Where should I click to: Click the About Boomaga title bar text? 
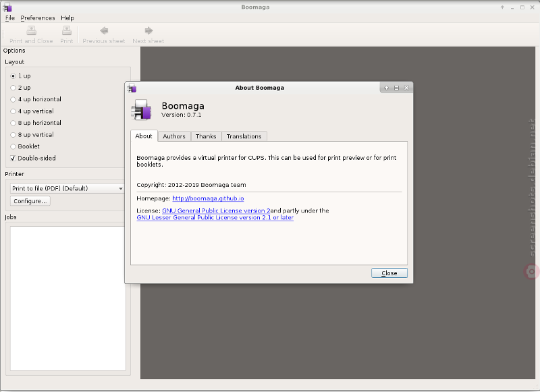tap(260, 88)
